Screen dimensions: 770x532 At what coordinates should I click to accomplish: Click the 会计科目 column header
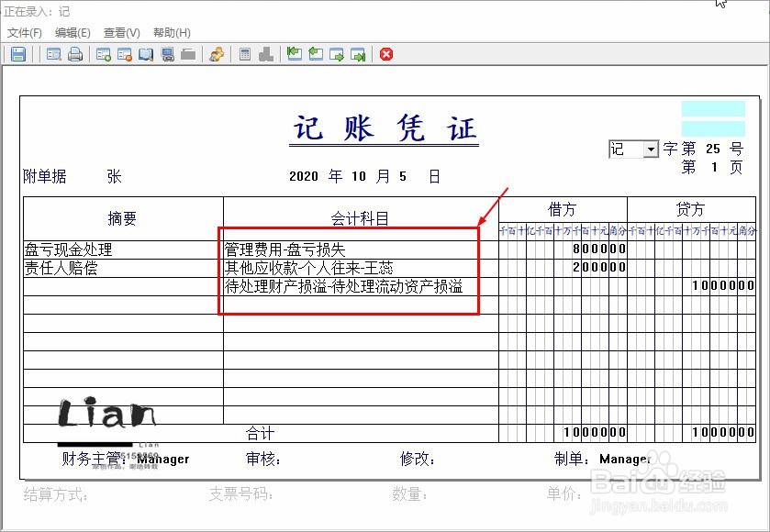[x=360, y=218]
